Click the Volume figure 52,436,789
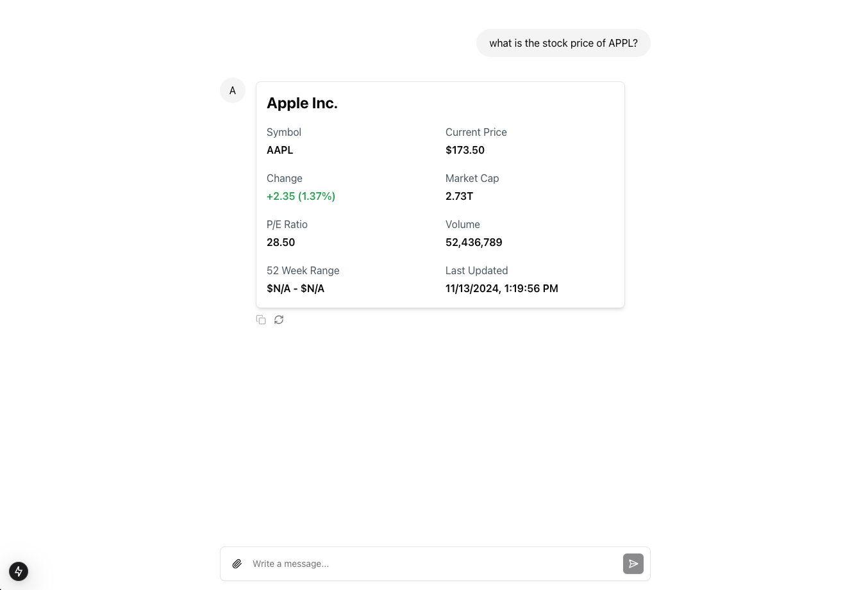The width and height of the screenshot is (868, 590). pos(474,242)
